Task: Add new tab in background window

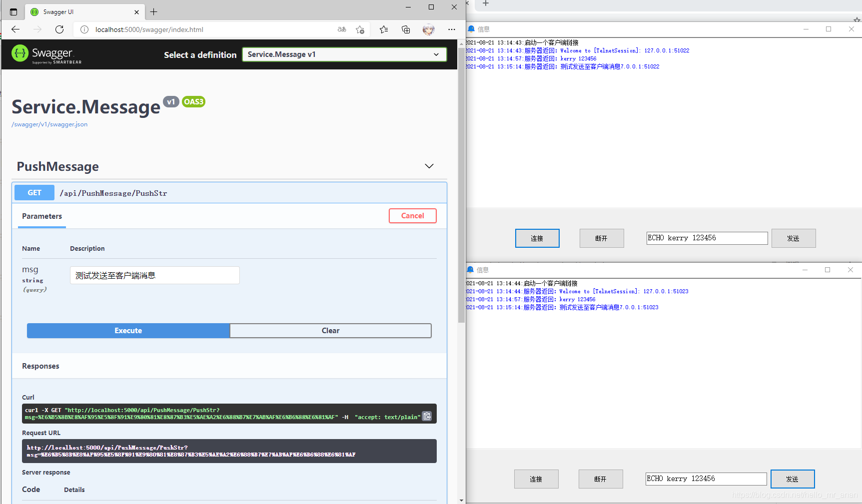Action: coord(485,3)
